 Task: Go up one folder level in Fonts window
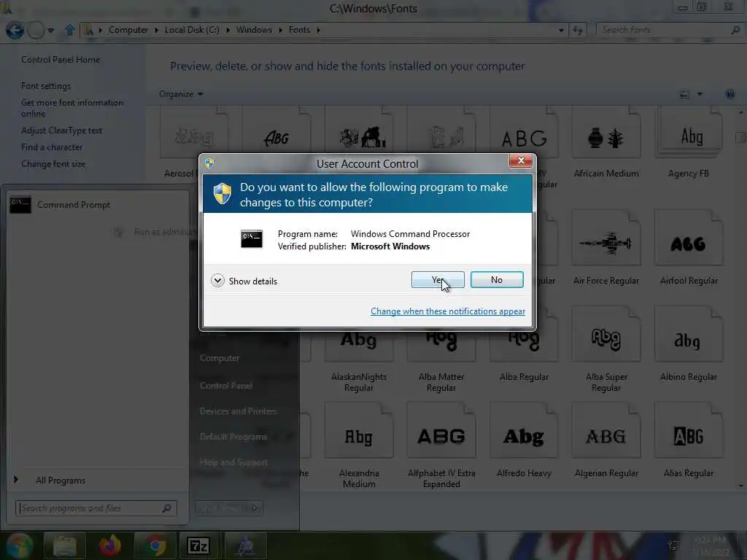click(x=70, y=30)
